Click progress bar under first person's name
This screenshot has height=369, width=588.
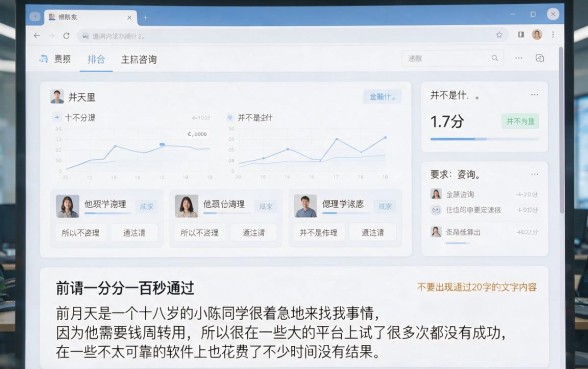108,213
